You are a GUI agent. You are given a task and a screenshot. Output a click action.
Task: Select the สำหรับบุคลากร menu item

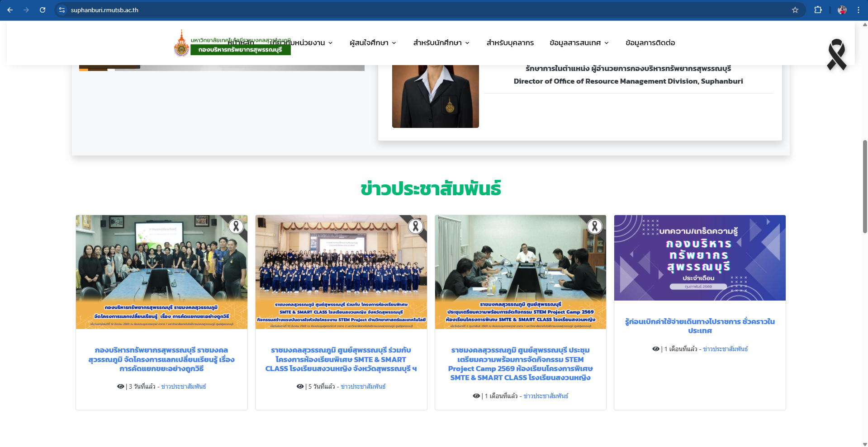(510, 43)
